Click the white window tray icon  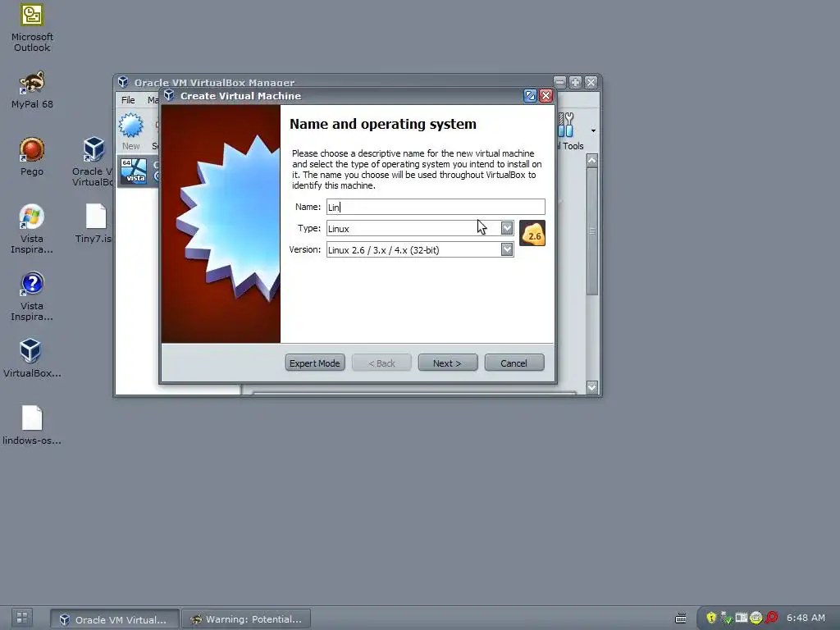click(x=741, y=618)
